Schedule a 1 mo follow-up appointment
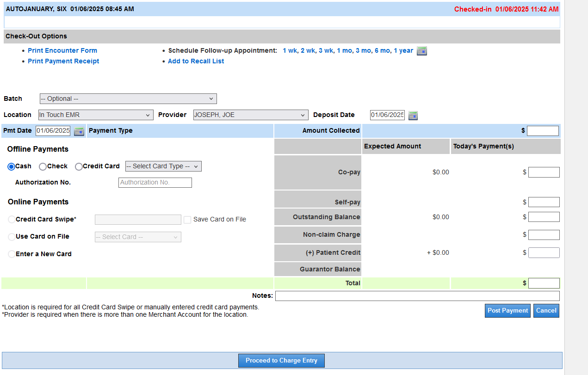588x375 pixels. coord(344,51)
